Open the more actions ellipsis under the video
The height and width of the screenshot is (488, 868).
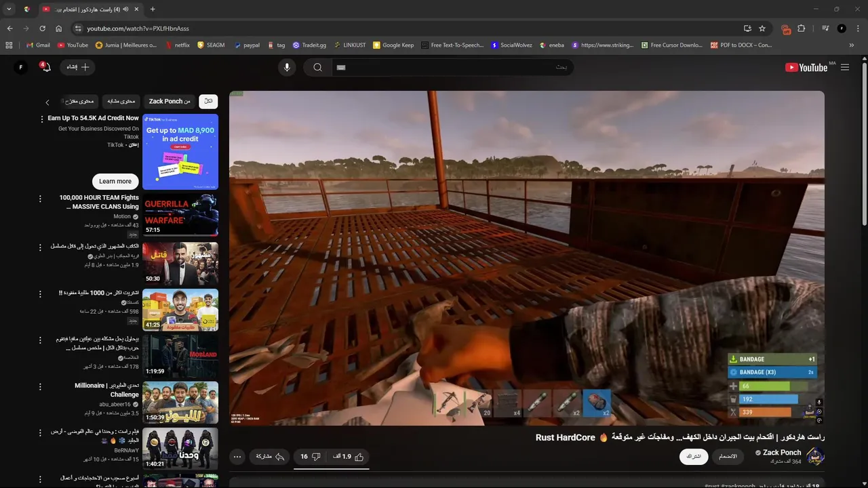(237, 457)
